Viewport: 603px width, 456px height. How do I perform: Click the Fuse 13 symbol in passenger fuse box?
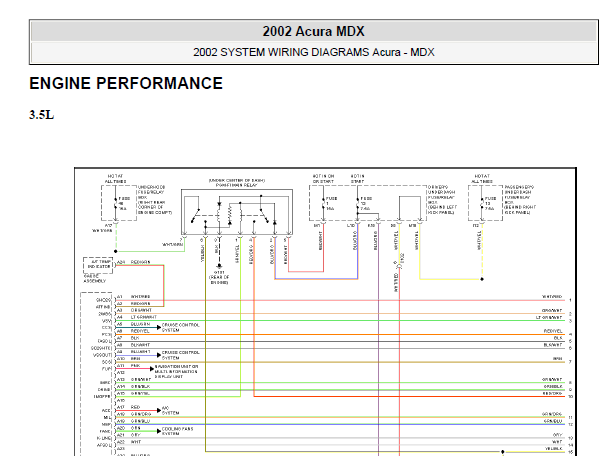(x=482, y=203)
